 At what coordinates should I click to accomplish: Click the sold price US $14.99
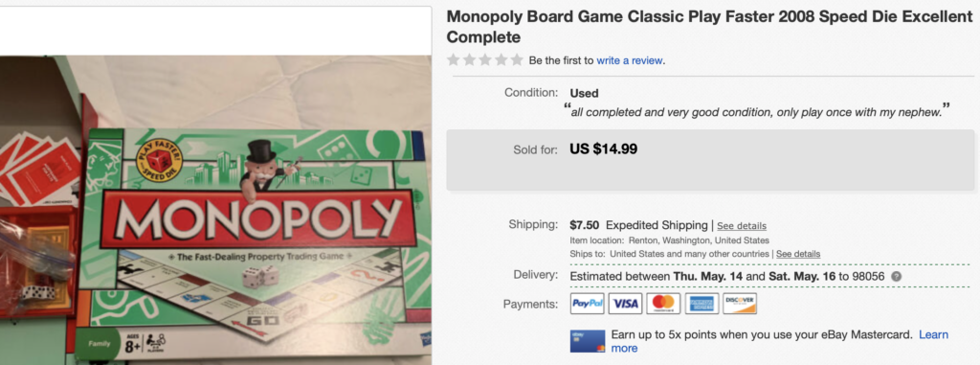click(603, 149)
